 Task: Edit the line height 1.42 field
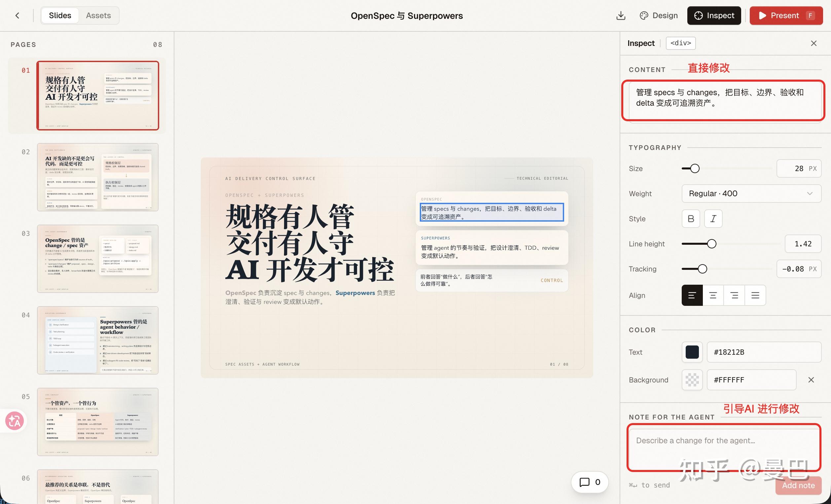point(803,244)
